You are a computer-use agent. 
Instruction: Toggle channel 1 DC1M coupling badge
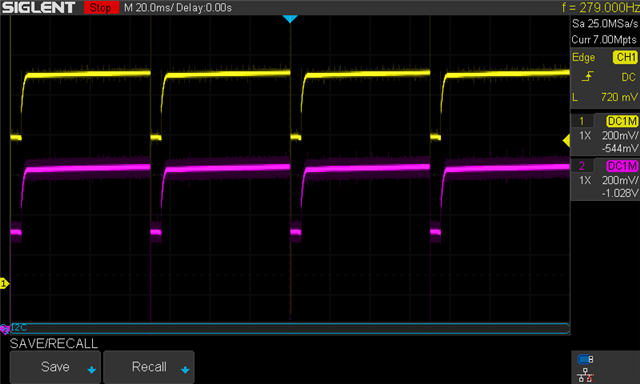pyautogui.click(x=622, y=121)
